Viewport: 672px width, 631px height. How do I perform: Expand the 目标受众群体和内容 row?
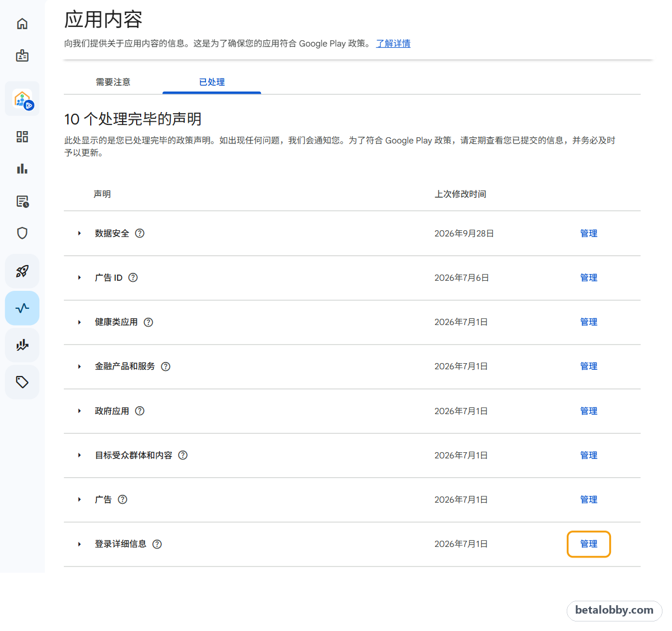point(80,455)
